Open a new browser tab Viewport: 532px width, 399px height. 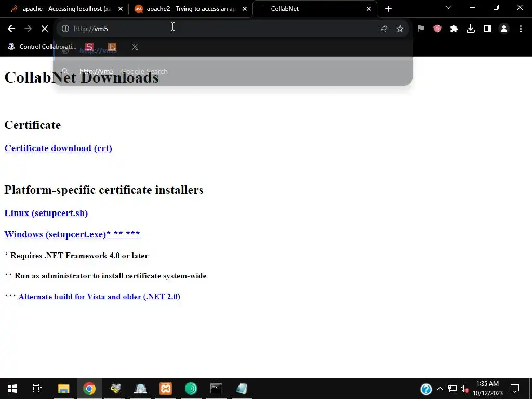click(389, 9)
